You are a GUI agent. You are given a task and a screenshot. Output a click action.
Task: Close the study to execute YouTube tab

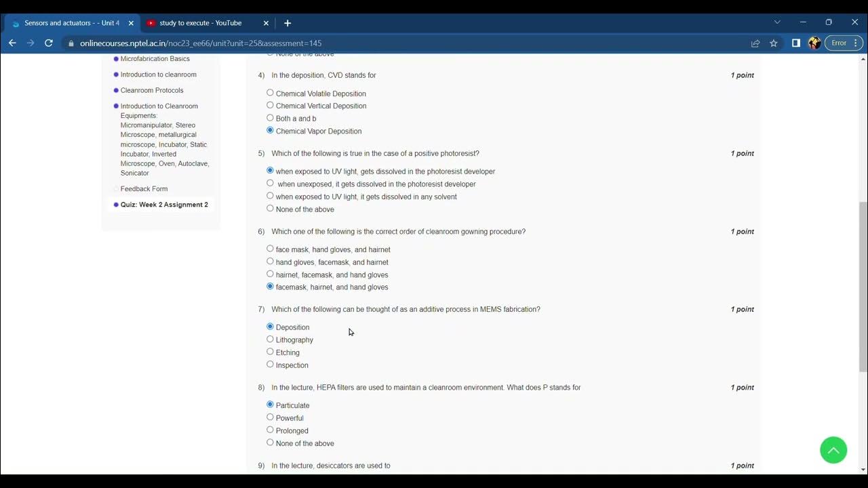click(x=266, y=23)
